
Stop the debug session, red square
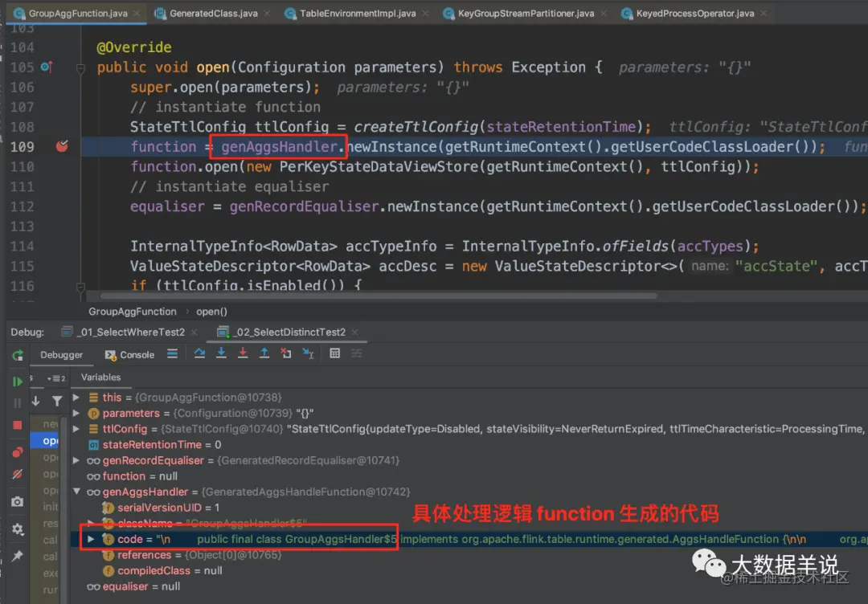pos(18,425)
